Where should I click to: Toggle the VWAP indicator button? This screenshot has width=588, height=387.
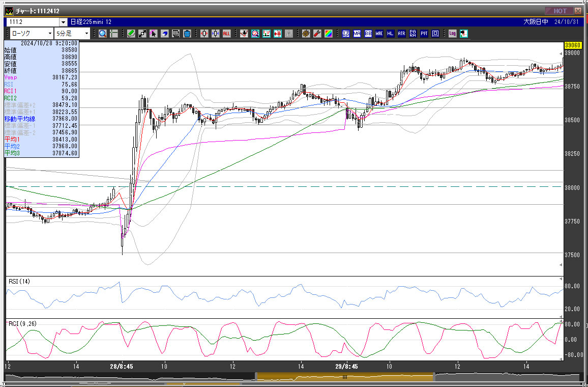pyautogui.click(x=346, y=34)
